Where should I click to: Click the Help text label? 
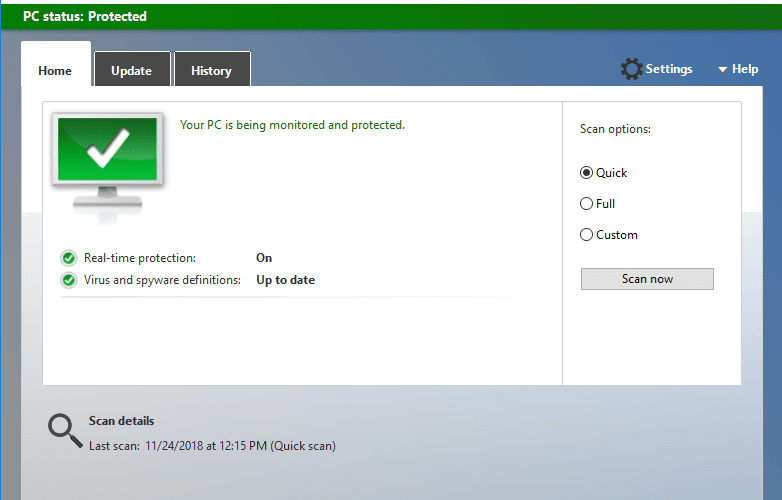(745, 69)
